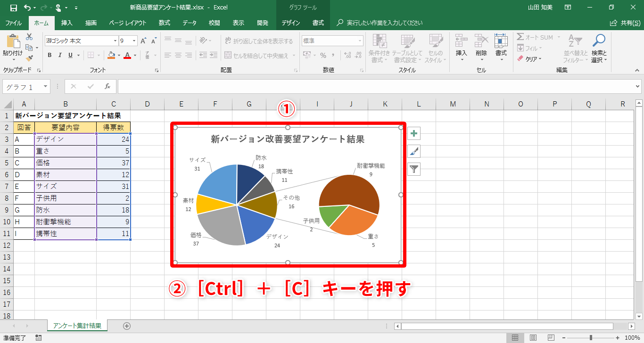Open the ファイル (File) tab
This screenshot has width=644, height=343.
click(x=13, y=23)
